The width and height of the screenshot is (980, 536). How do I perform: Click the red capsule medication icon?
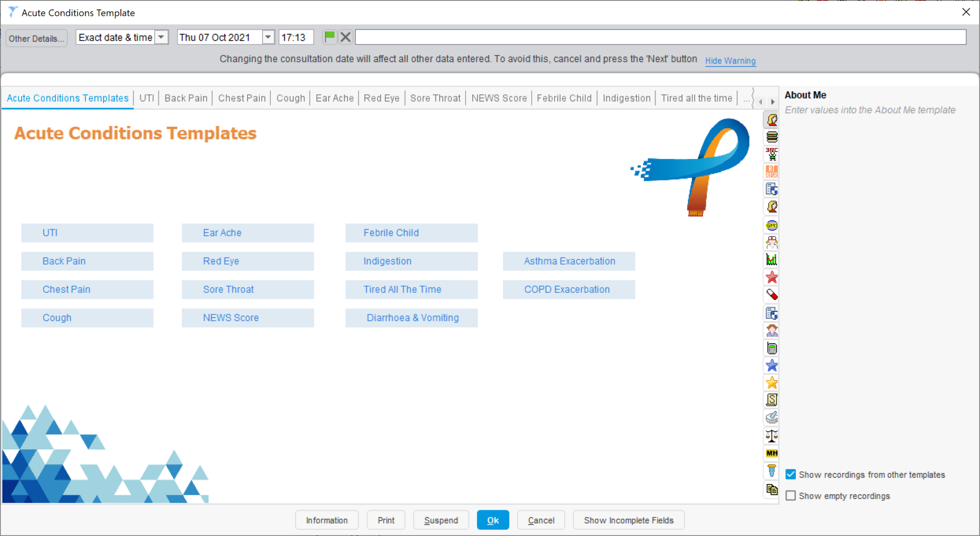[x=772, y=294]
